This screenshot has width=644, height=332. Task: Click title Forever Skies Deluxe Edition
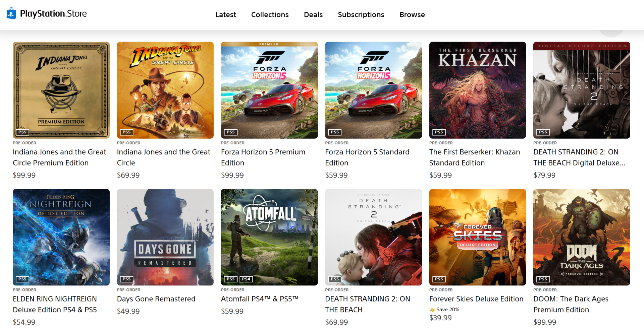click(476, 299)
